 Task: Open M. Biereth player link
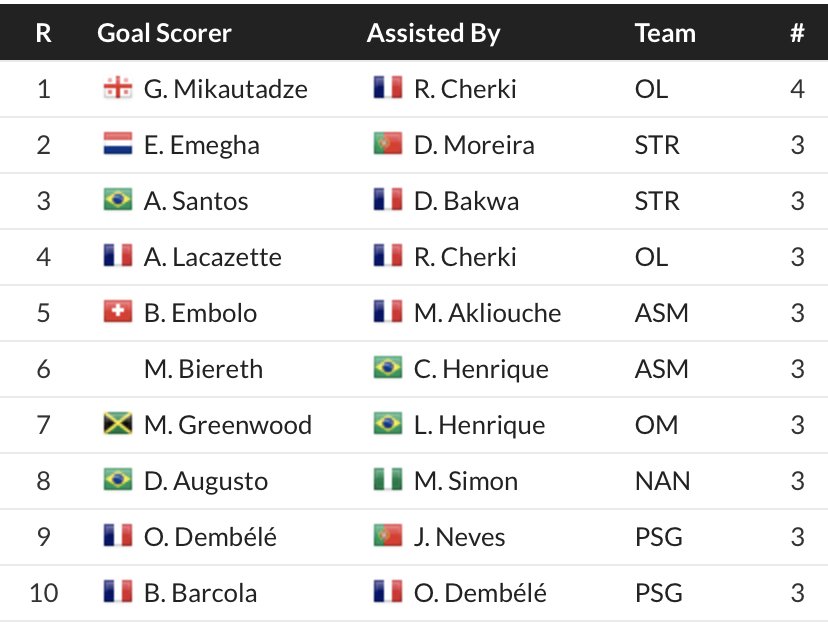tap(203, 369)
